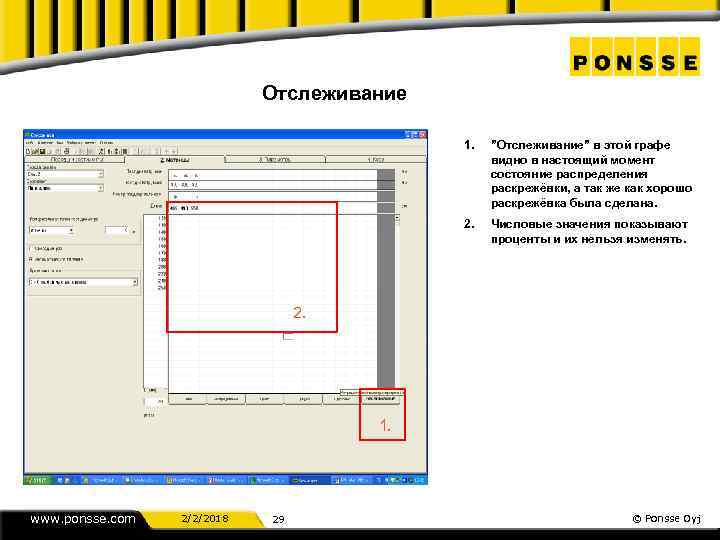Open the Windows Start button
This screenshot has width=720, height=540.
pos(37,480)
